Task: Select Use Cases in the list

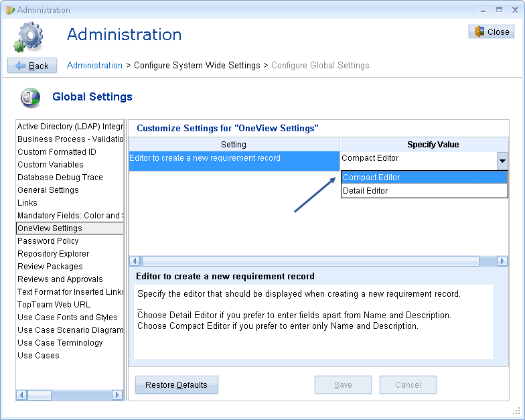Action: pyautogui.click(x=70, y=355)
